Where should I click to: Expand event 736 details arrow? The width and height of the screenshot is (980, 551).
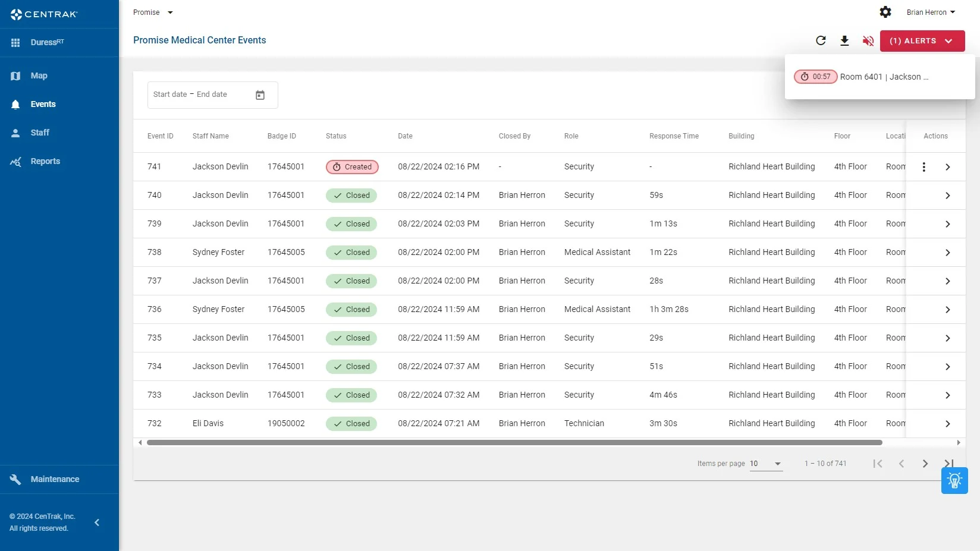pos(948,310)
